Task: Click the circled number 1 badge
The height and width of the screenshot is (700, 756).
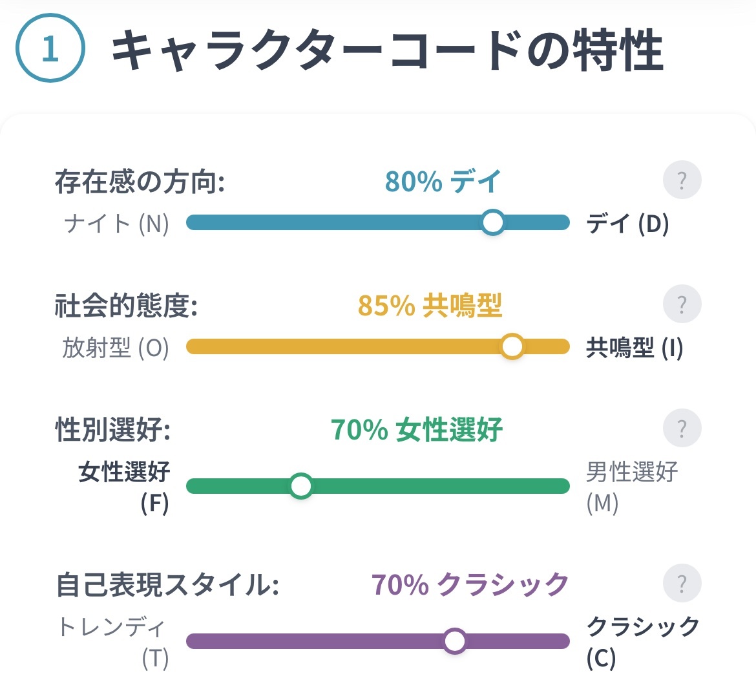Action: tap(50, 48)
